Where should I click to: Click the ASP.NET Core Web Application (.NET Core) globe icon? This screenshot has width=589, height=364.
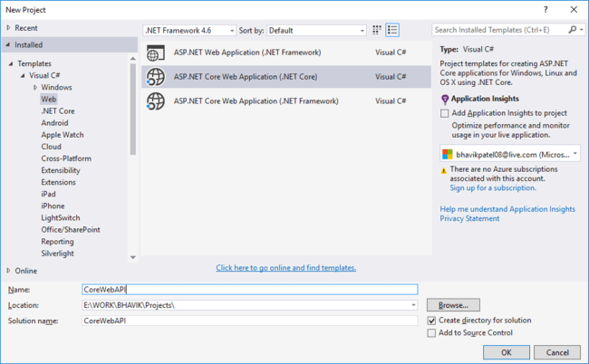[155, 76]
